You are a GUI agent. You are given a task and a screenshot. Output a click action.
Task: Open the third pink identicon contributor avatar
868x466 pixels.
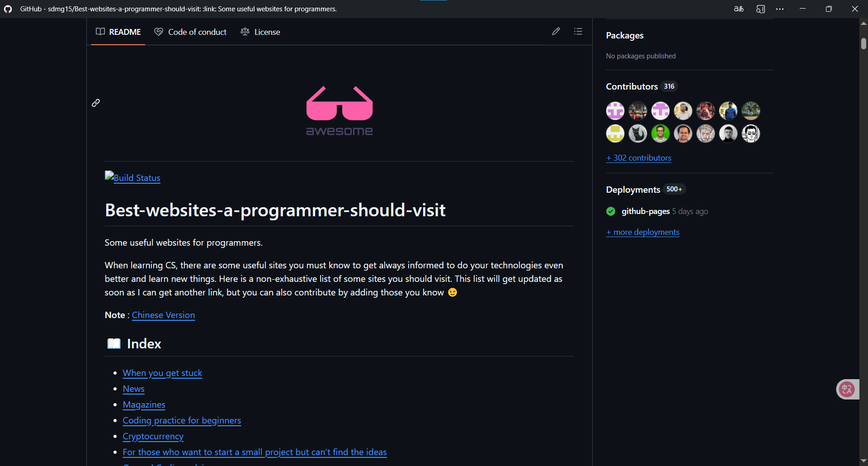point(660,110)
